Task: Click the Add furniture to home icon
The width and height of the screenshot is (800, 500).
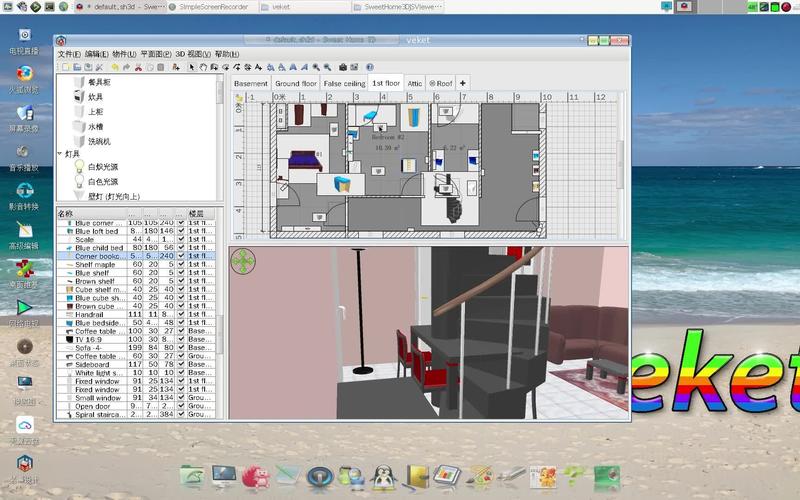Action: click(176, 67)
